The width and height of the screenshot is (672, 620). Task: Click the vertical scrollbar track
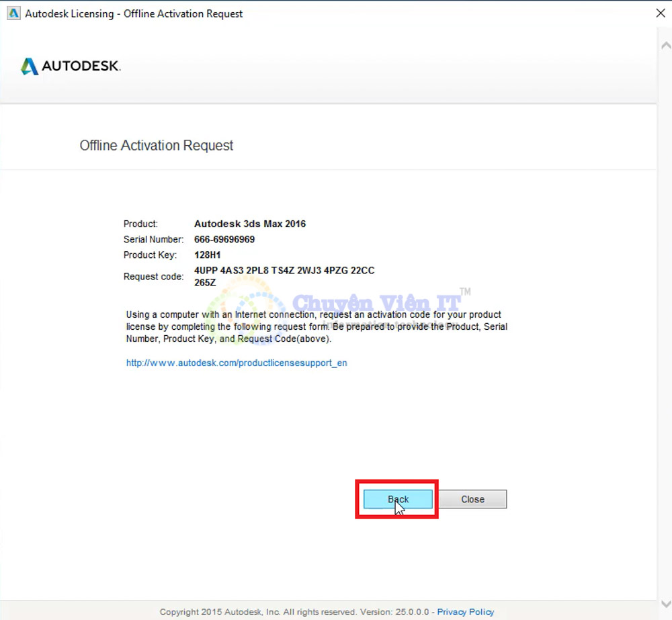665,322
